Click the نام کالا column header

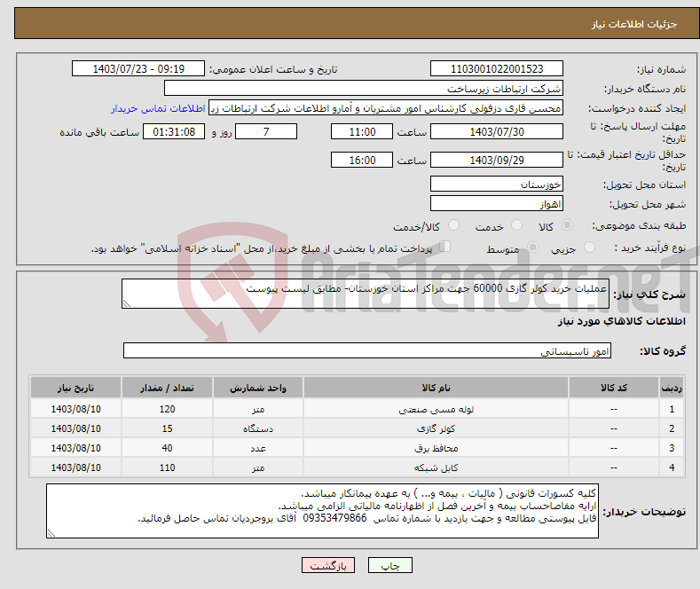[x=436, y=388]
